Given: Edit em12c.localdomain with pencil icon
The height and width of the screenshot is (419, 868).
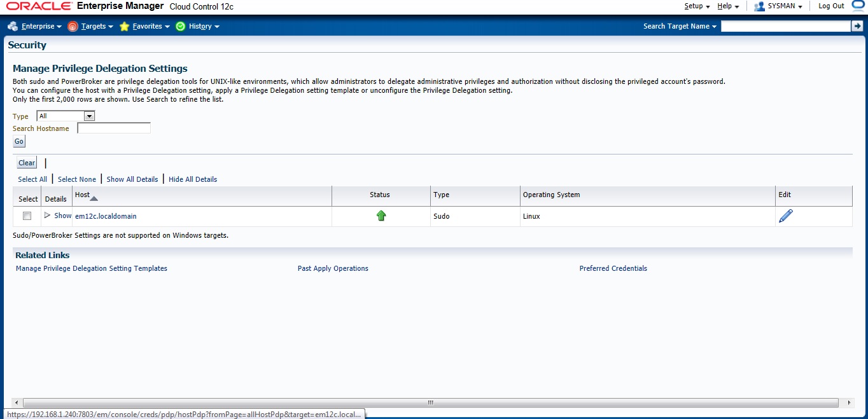Looking at the screenshot, I should (786, 216).
